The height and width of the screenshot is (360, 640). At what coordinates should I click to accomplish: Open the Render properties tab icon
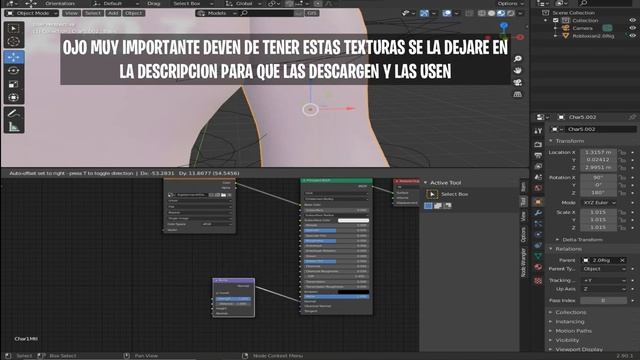point(538,144)
